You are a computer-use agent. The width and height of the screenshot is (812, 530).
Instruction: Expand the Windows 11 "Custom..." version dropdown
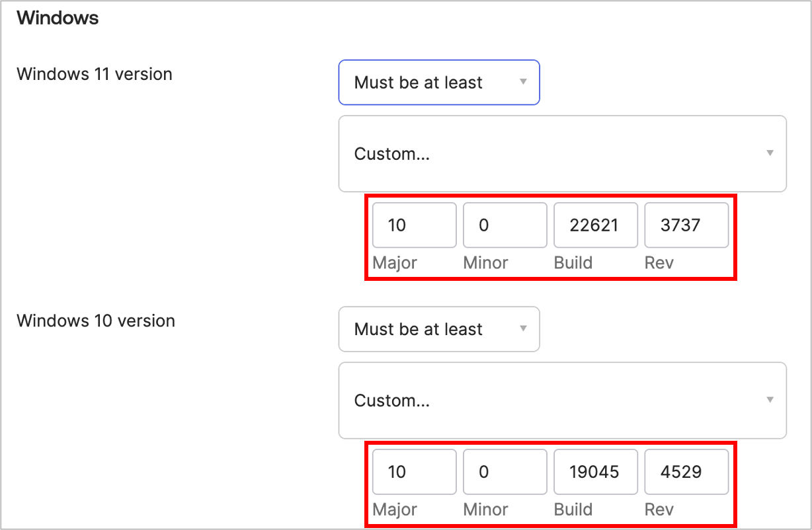coord(562,154)
